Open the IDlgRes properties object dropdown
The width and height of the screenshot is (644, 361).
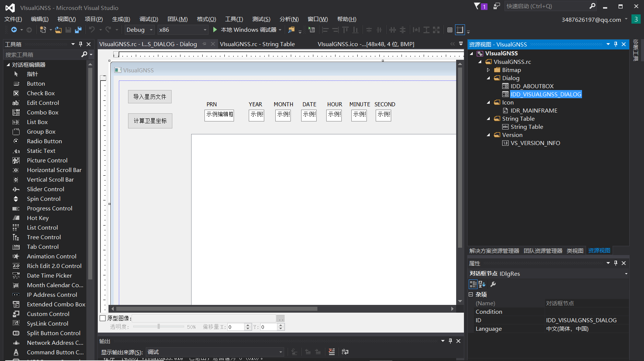(x=626, y=274)
